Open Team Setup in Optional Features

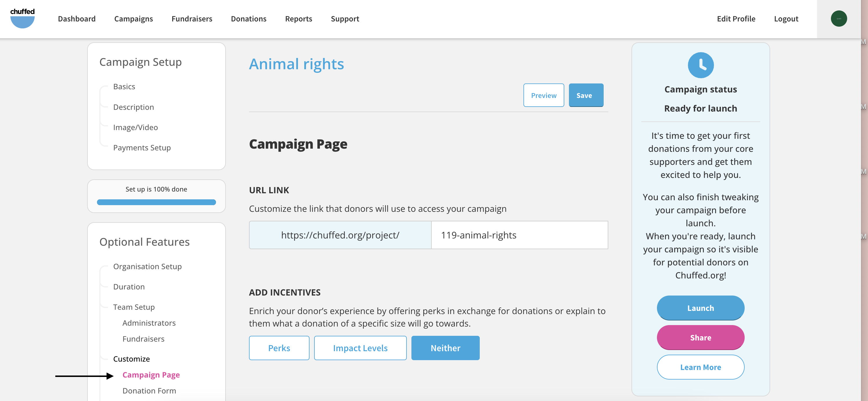[x=134, y=307]
